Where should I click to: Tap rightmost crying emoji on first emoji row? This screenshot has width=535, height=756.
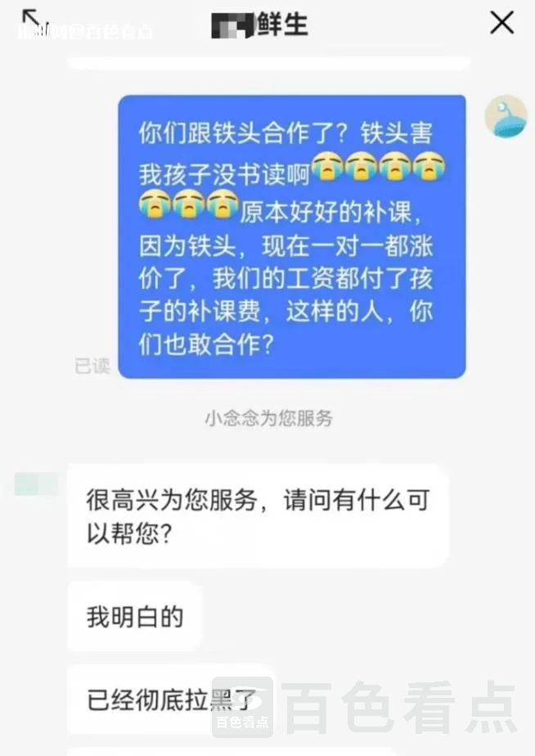pyautogui.click(x=429, y=167)
